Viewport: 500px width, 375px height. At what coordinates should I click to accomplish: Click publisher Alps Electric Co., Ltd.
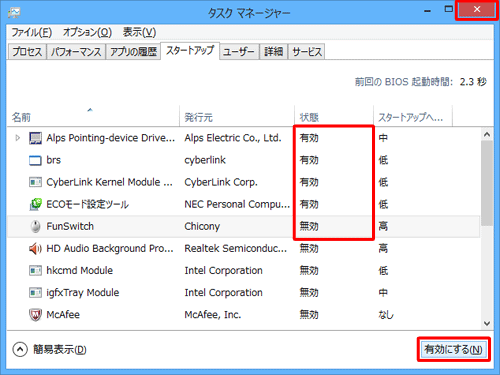pos(233,138)
